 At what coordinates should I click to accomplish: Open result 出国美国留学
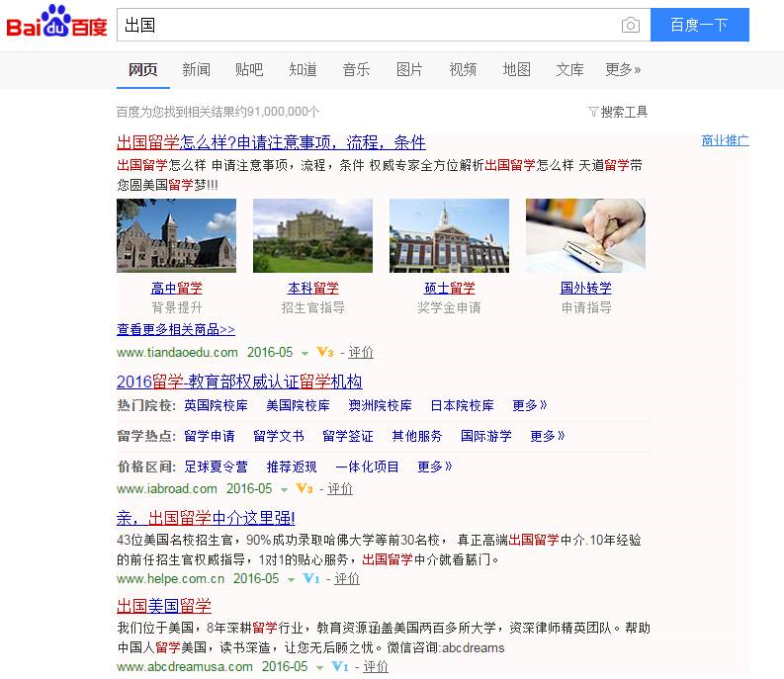pos(164,606)
